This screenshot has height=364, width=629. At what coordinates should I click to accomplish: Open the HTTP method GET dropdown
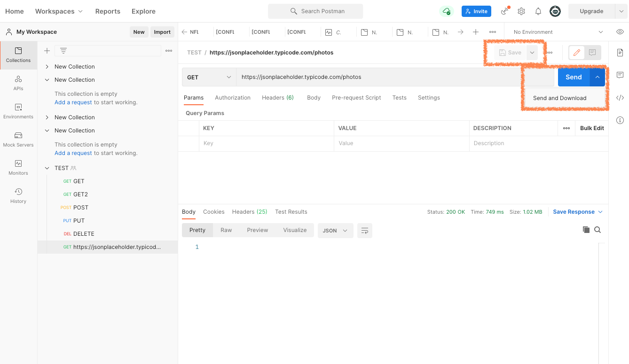point(209,77)
